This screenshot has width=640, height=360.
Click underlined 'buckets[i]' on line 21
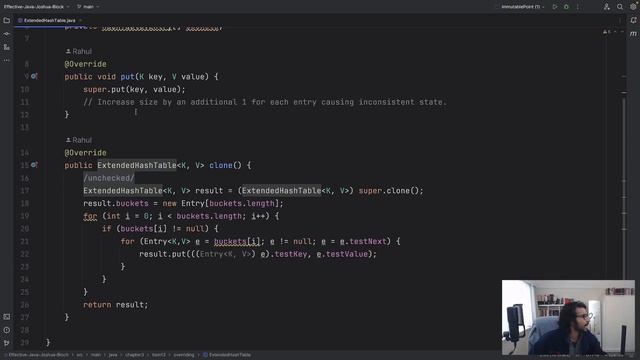point(237,242)
